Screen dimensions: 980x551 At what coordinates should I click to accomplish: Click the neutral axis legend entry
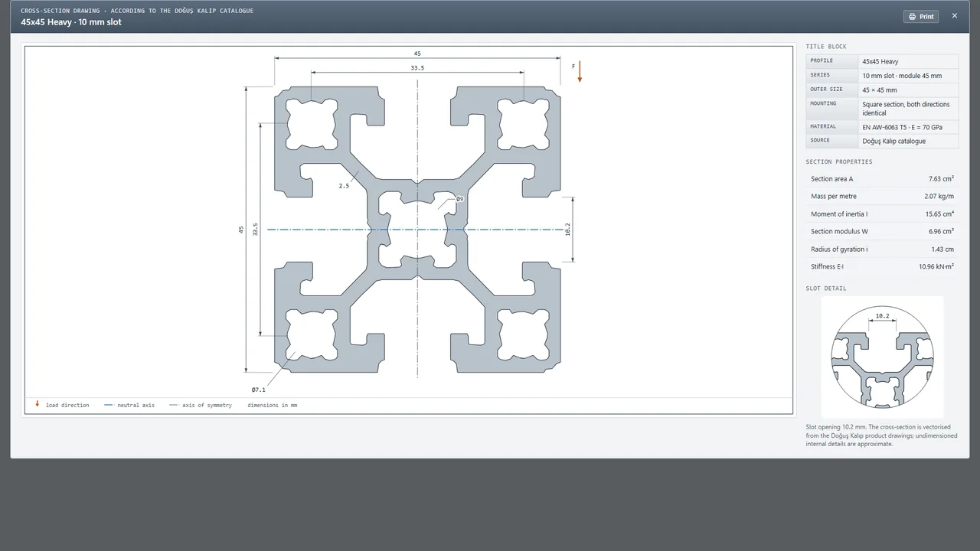click(129, 405)
